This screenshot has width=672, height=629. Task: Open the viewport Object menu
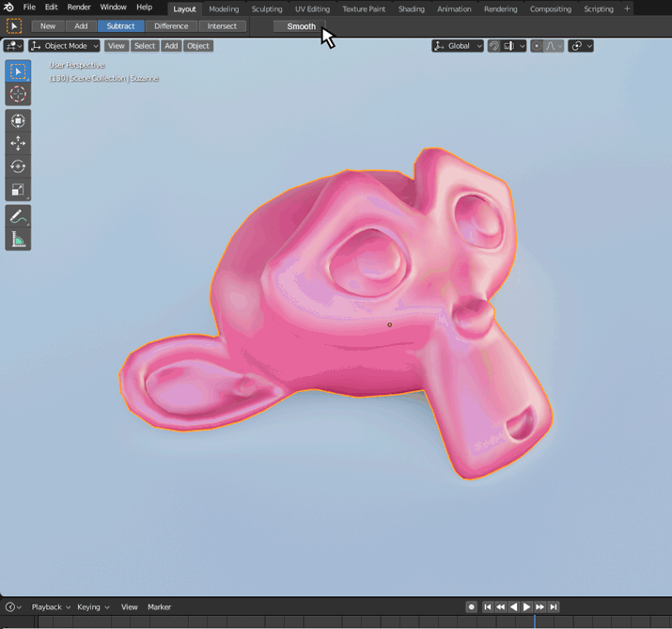[x=198, y=46]
